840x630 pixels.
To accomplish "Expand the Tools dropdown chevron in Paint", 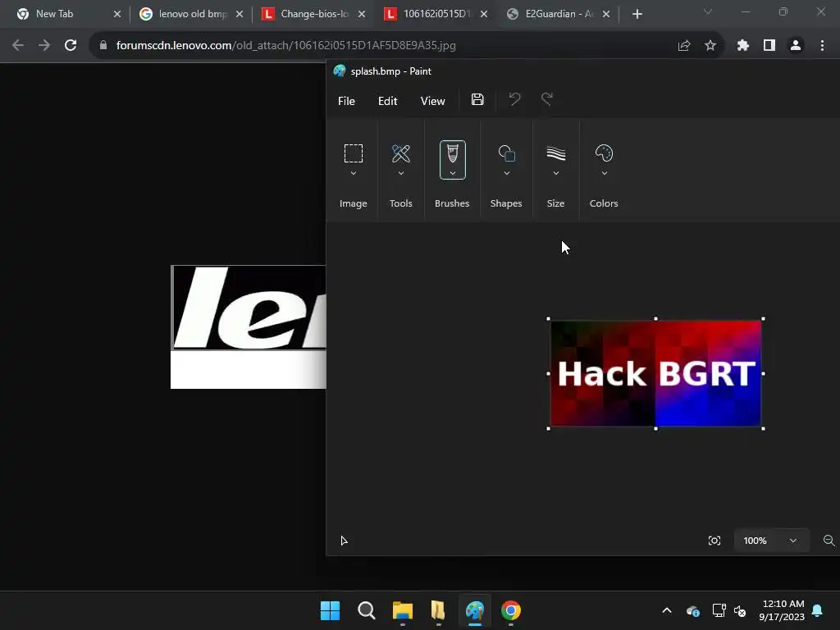I will tap(400, 174).
